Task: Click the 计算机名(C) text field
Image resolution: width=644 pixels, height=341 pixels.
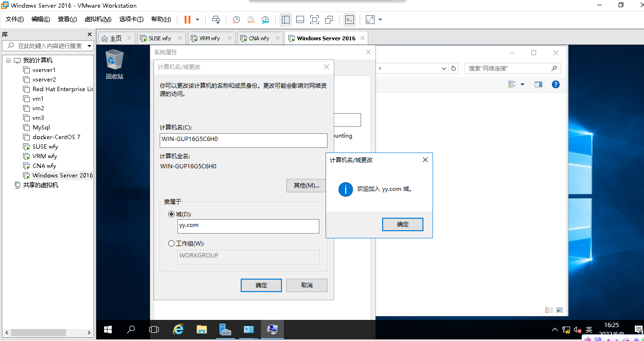Action: click(244, 140)
